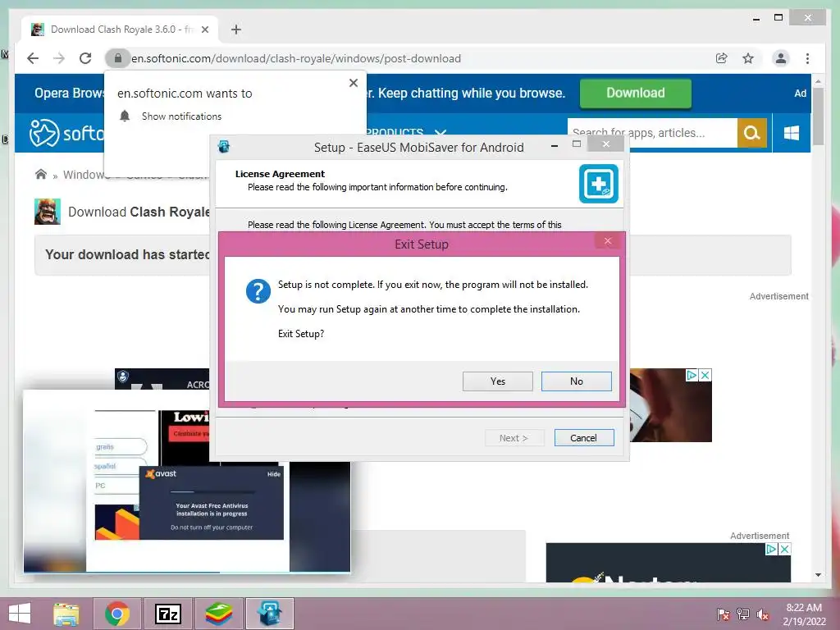Click the Search for apps field
840x630 pixels.
coord(652,133)
